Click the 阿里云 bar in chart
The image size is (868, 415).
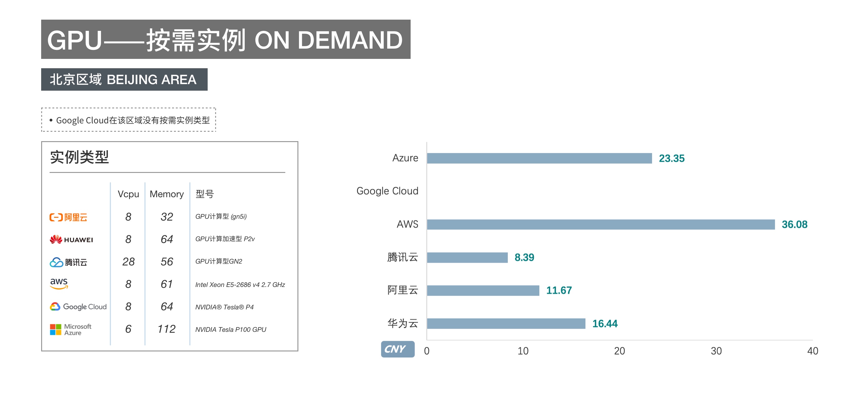pyautogui.click(x=483, y=290)
